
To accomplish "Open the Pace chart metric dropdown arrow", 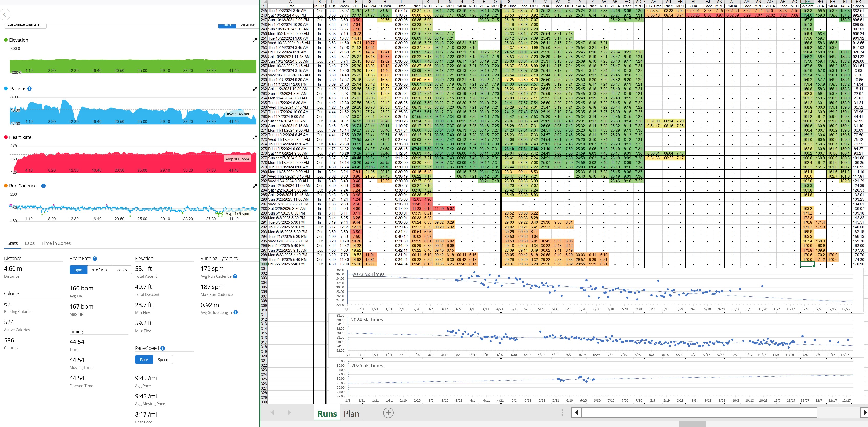I will (24, 89).
